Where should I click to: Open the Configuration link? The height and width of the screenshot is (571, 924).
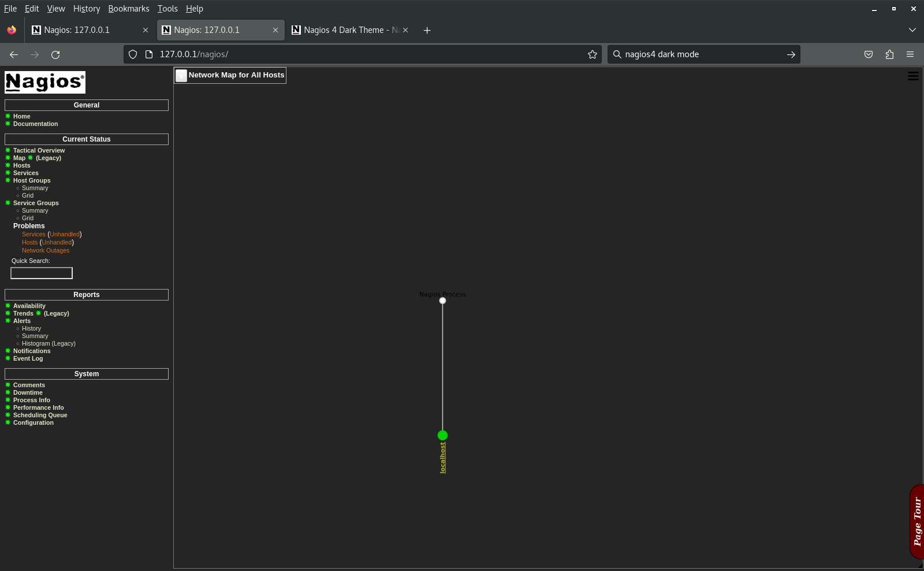33,422
